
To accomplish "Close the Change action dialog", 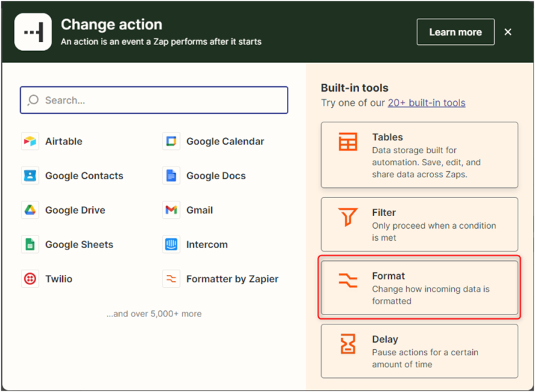I will click(508, 32).
